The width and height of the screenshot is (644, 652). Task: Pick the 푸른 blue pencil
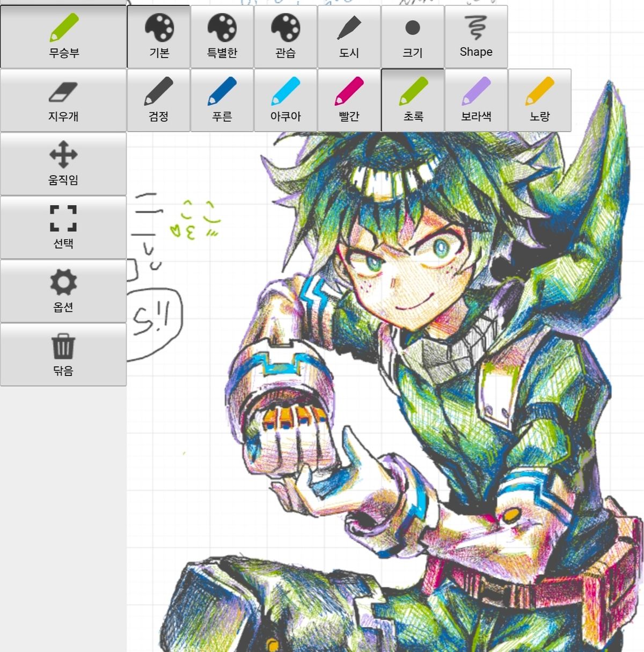(222, 100)
